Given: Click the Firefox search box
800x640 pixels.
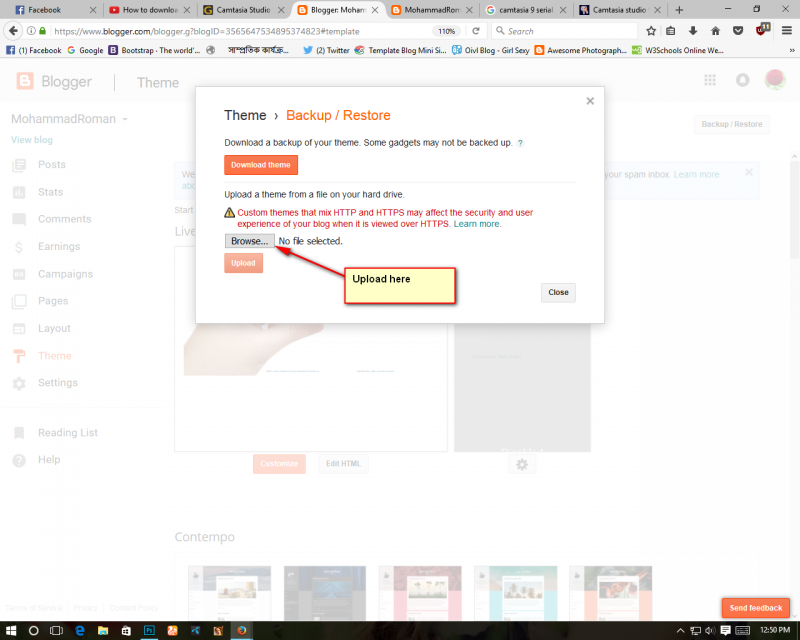Looking at the screenshot, I should tap(565, 31).
